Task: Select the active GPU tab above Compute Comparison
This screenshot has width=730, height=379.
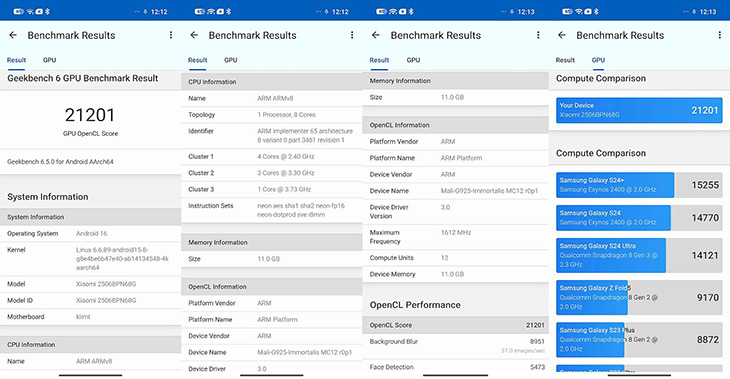Action: (598, 60)
